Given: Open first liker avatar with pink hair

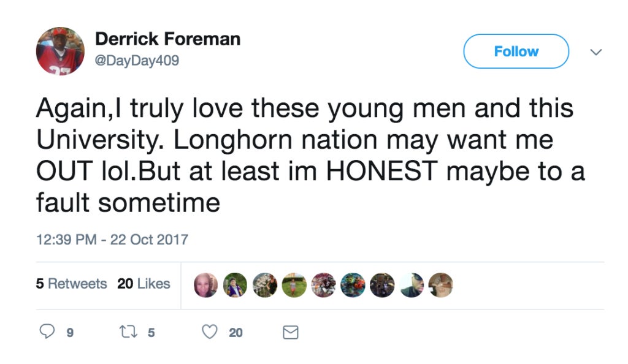Looking at the screenshot, I should (206, 285).
